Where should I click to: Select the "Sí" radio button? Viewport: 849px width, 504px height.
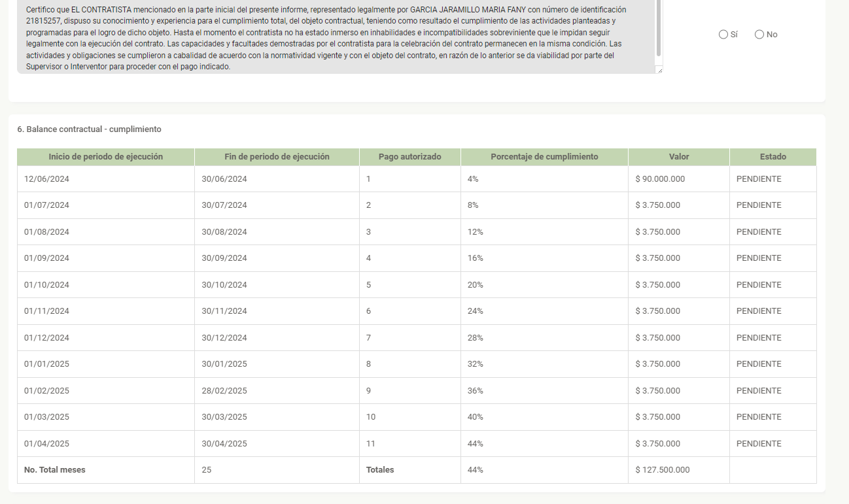(x=723, y=35)
